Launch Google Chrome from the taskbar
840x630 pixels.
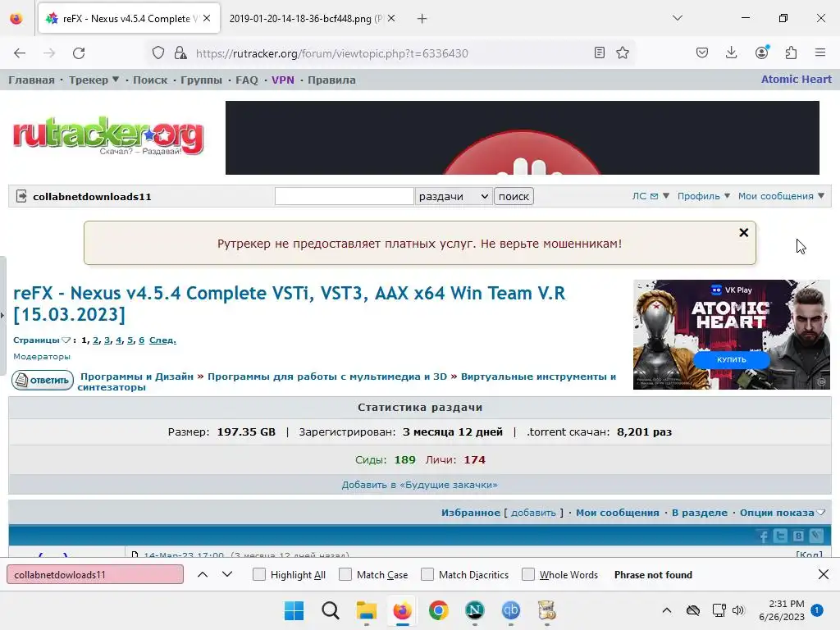pos(439,610)
